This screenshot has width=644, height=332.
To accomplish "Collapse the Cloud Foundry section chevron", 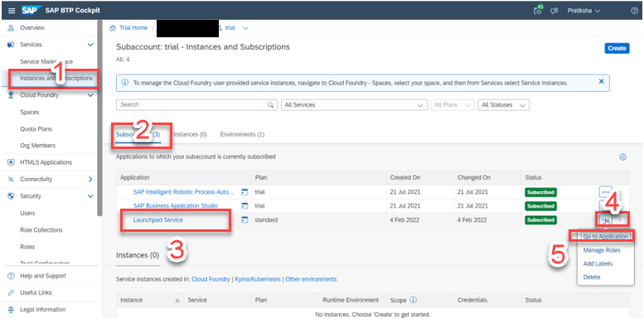I will pos(90,95).
